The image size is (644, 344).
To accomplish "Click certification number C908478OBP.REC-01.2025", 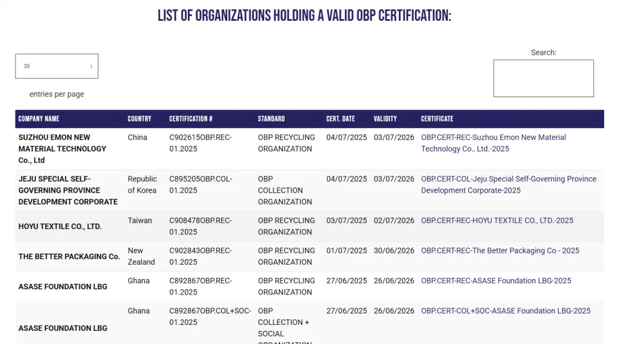I will pyautogui.click(x=200, y=226).
